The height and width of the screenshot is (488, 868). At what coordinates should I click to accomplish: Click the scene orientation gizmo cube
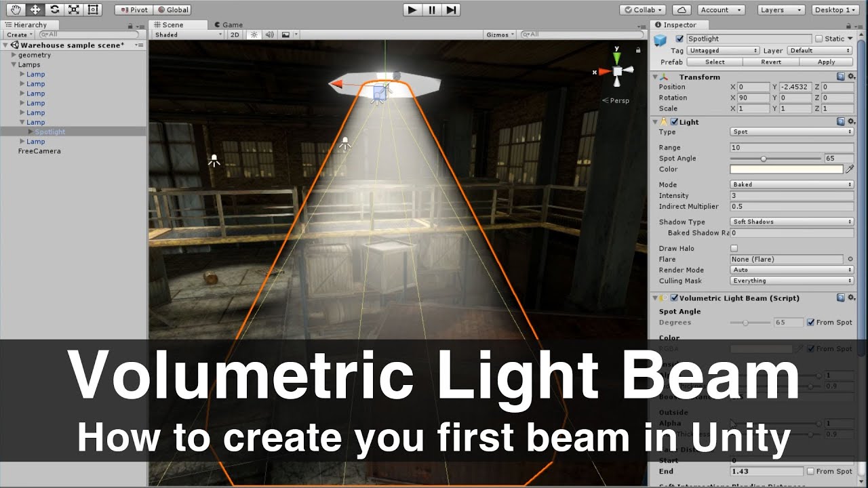[x=617, y=71]
